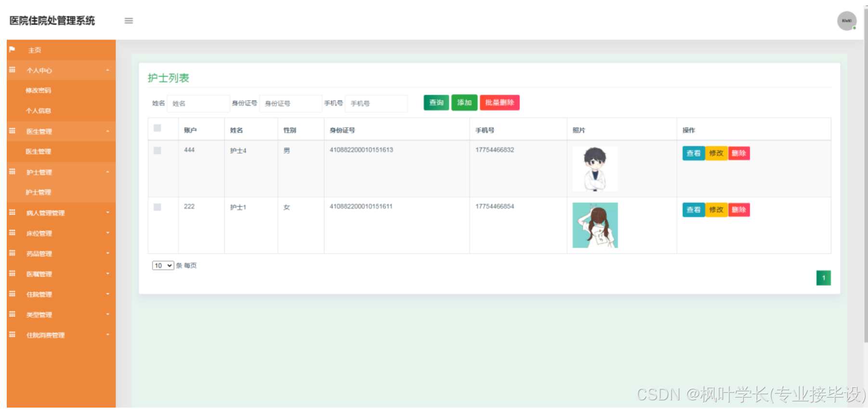Open the photo thumbnail of 护士4

point(595,169)
